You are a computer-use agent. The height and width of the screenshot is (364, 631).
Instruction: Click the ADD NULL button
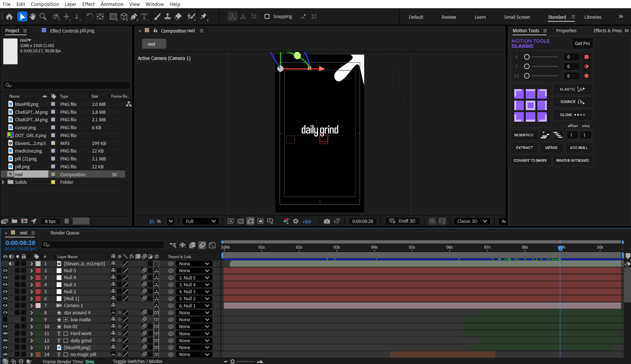[x=578, y=148]
